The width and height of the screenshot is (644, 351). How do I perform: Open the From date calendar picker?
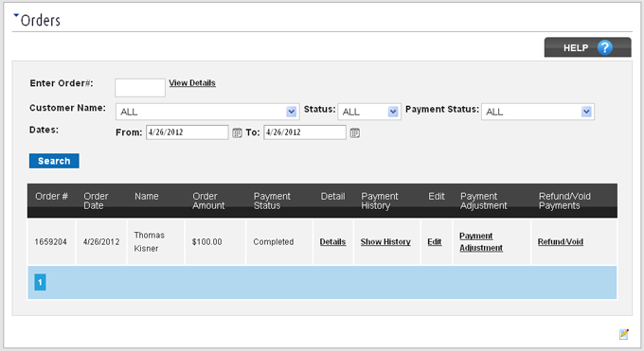(x=237, y=132)
